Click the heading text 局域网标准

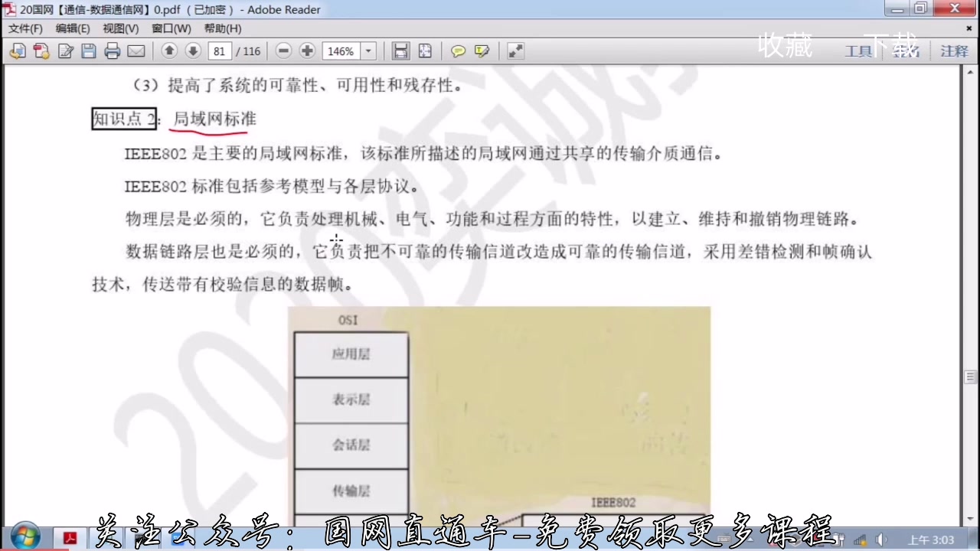[x=215, y=119]
